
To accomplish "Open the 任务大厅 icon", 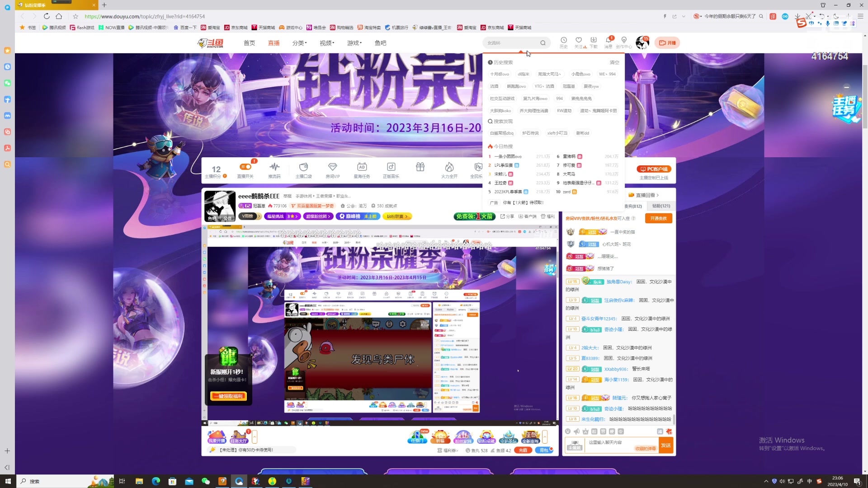I will coord(239,436).
